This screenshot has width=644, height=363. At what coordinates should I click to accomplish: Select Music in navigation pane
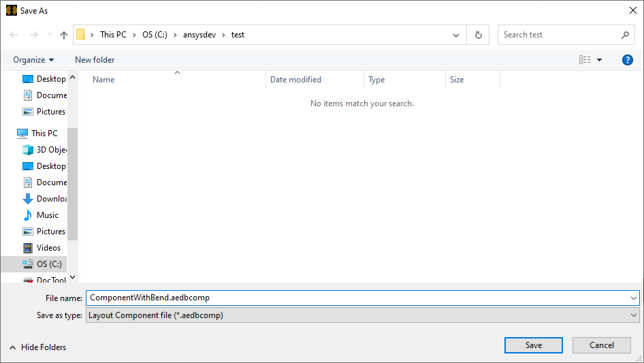coord(47,215)
